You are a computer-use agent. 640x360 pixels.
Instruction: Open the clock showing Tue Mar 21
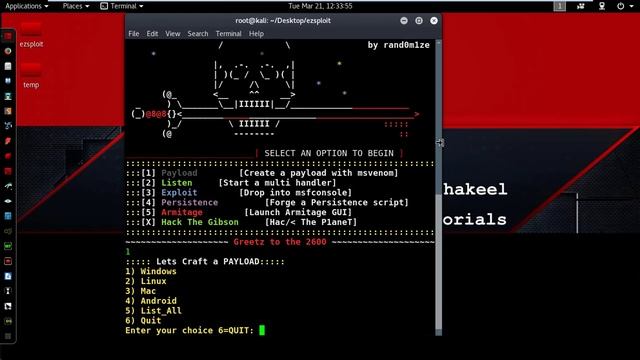coord(320,6)
